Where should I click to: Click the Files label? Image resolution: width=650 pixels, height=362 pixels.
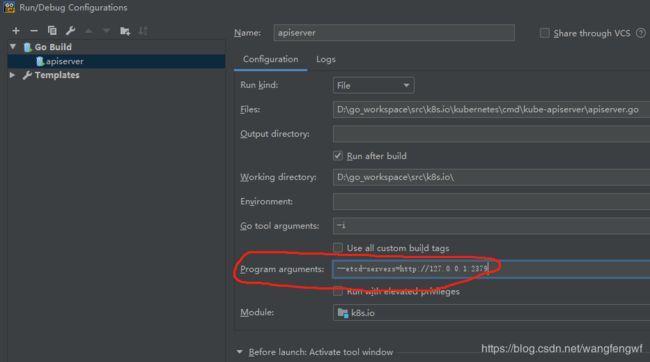coord(250,109)
